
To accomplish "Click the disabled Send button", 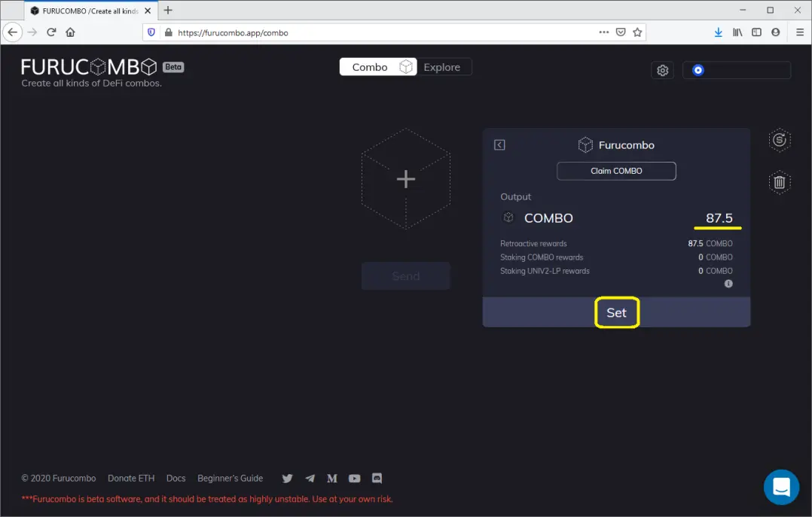I will point(406,276).
